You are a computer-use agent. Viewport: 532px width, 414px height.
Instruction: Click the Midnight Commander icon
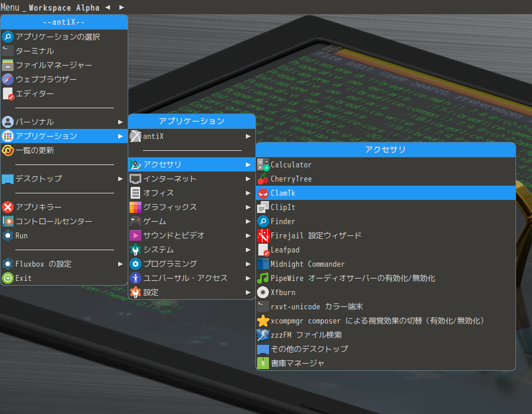click(263, 264)
